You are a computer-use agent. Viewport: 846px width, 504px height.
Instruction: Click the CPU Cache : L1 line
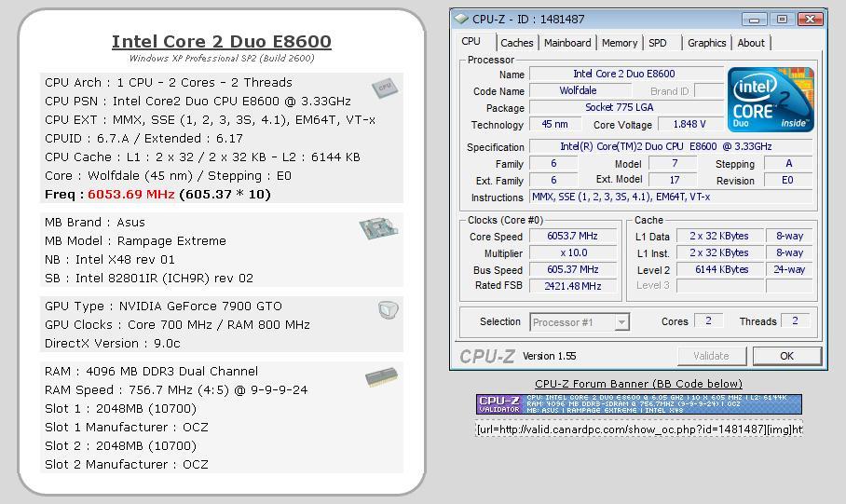(x=202, y=157)
